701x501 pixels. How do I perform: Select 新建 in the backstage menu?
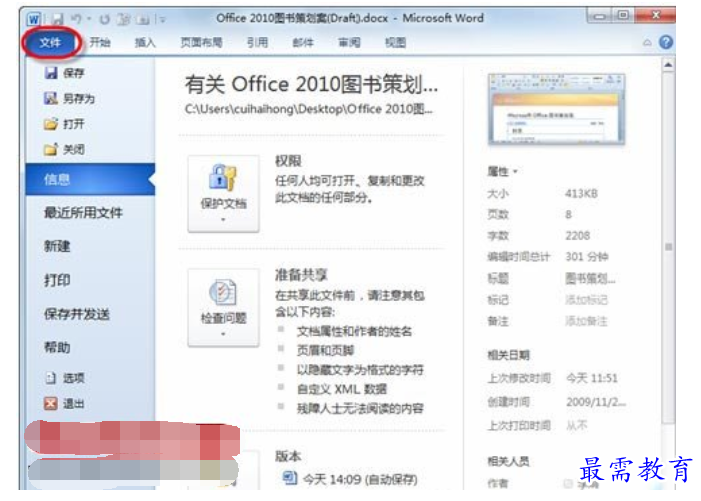point(57,246)
